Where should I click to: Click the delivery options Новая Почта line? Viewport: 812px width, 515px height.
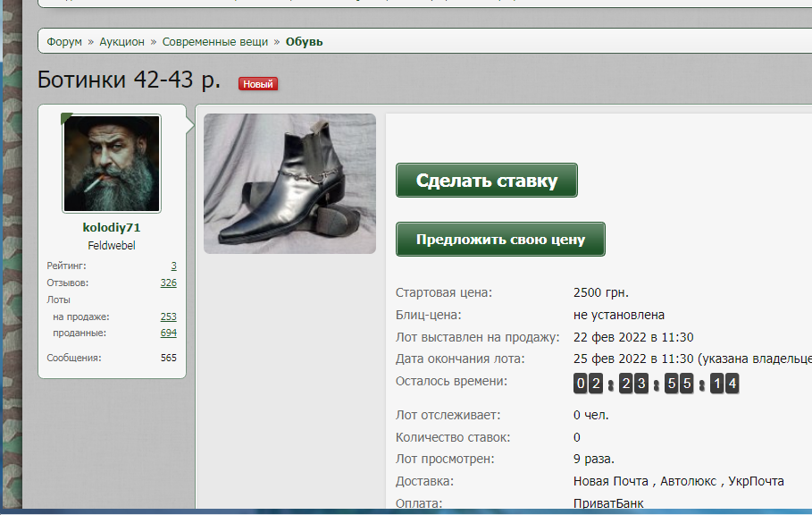(678, 481)
